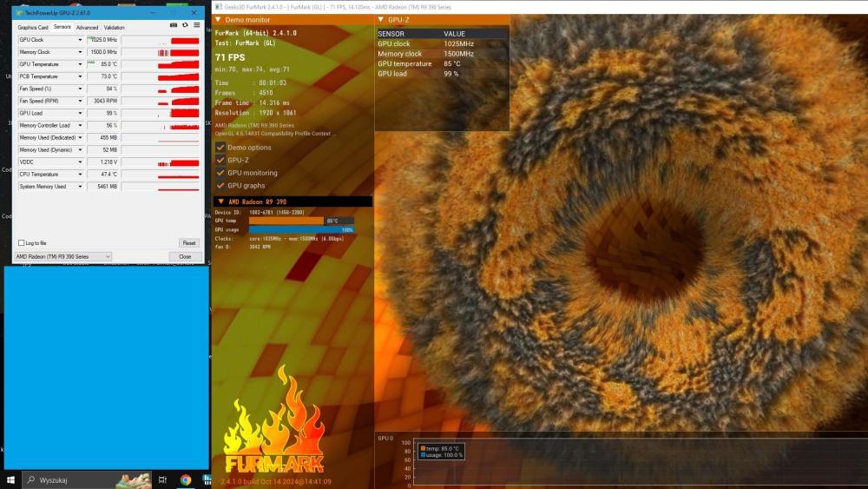
Task: Toggle the GPU monitoring checkbox
Action: (220, 173)
